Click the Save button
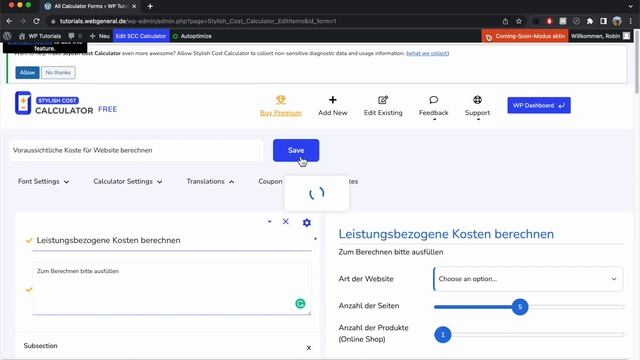 pyautogui.click(x=296, y=150)
